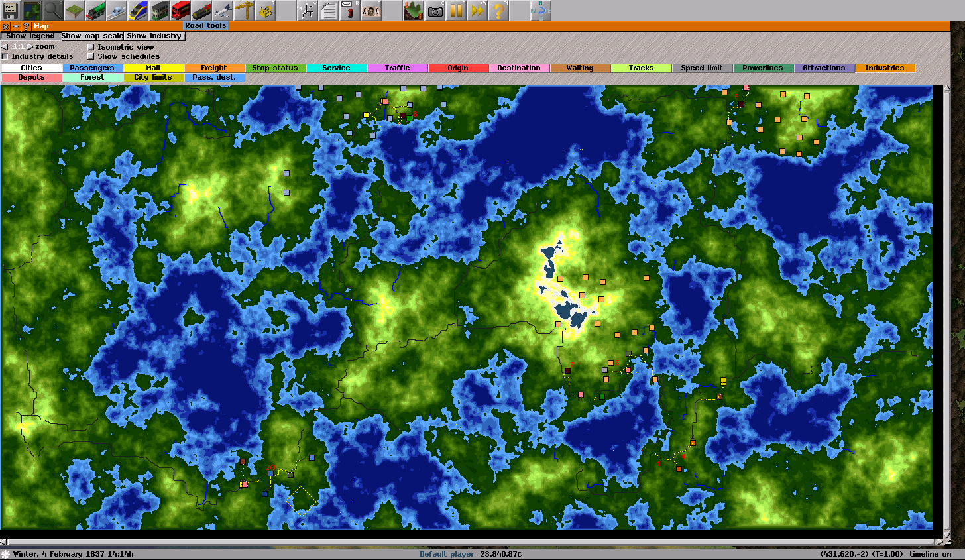Decrease map zoom with left arrow
This screenshot has width=965, height=560.
click(5, 47)
